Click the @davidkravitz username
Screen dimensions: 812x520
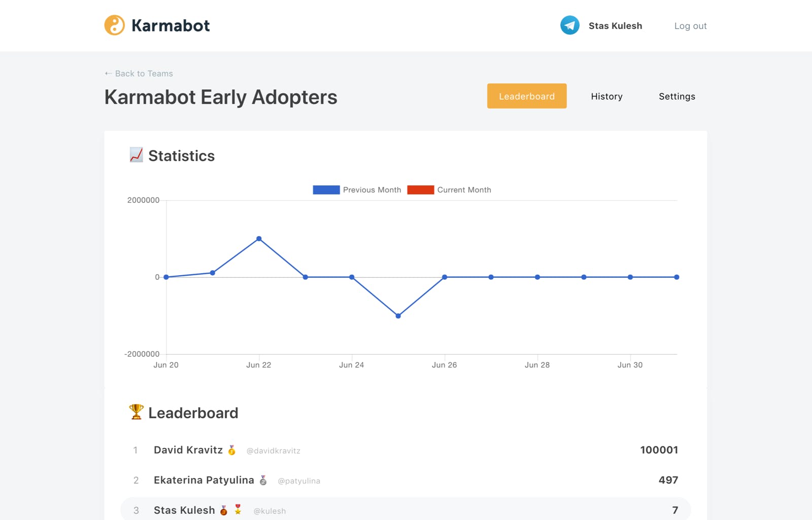273,451
